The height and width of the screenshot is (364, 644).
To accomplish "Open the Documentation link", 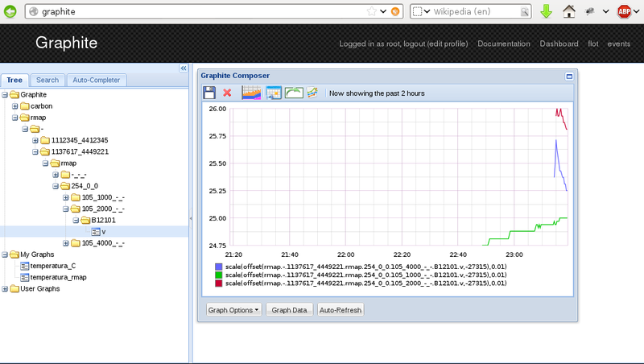I will [x=504, y=44].
